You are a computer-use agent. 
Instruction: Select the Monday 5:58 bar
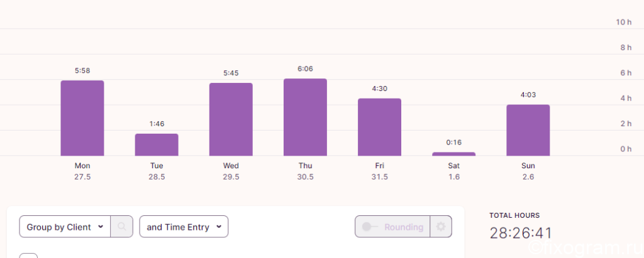[x=82, y=118]
